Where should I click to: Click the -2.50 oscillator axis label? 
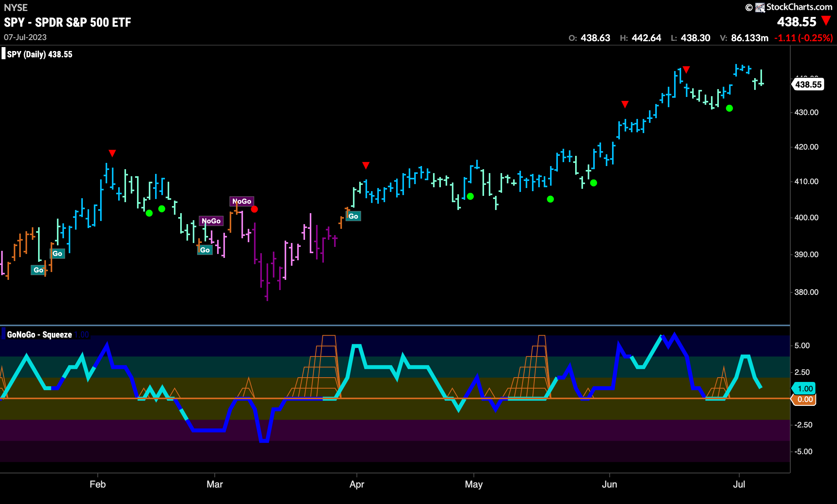pyautogui.click(x=803, y=425)
